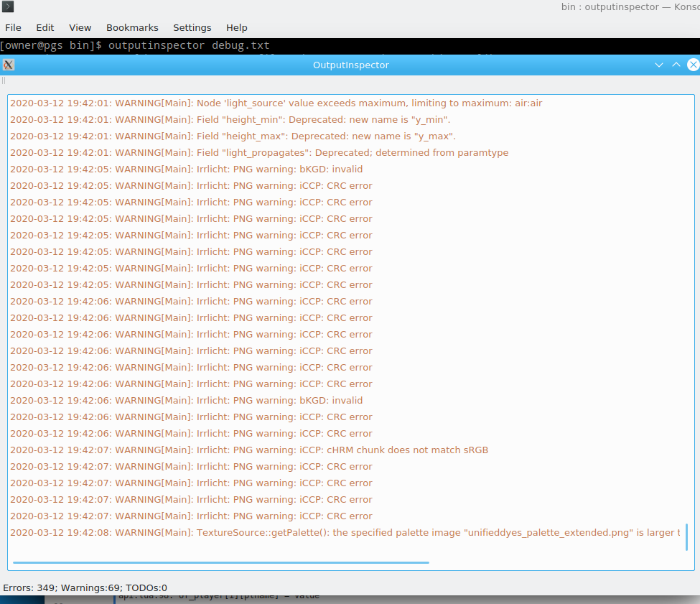Select the TextureSource::getPalette() warning line
This screenshot has width=700, height=604.
(345, 532)
